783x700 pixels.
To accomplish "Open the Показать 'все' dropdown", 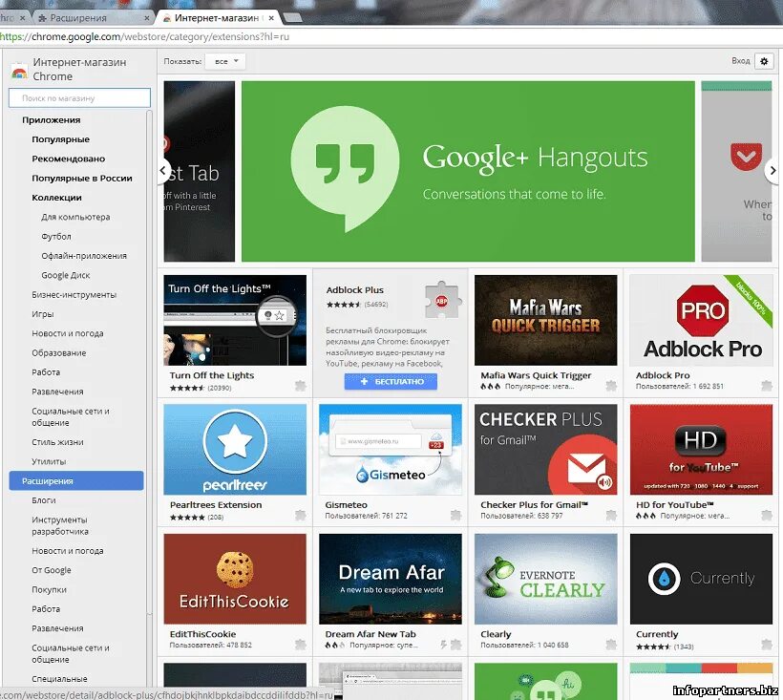I will (x=225, y=61).
